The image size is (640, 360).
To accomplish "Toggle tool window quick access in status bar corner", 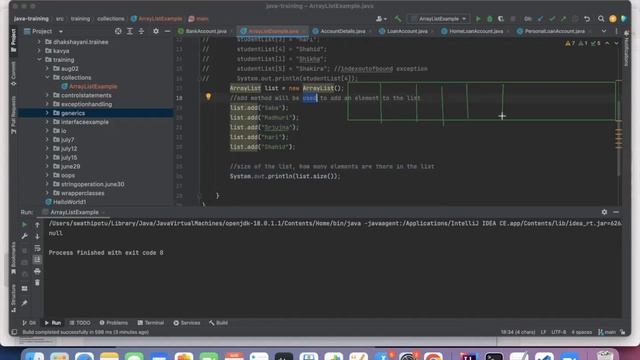I will [14, 332].
